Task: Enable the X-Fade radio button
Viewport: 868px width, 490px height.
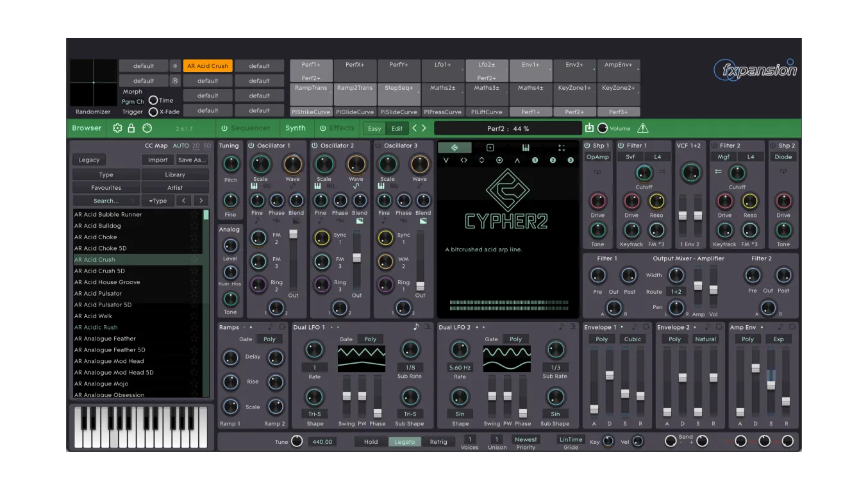Action: [153, 112]
